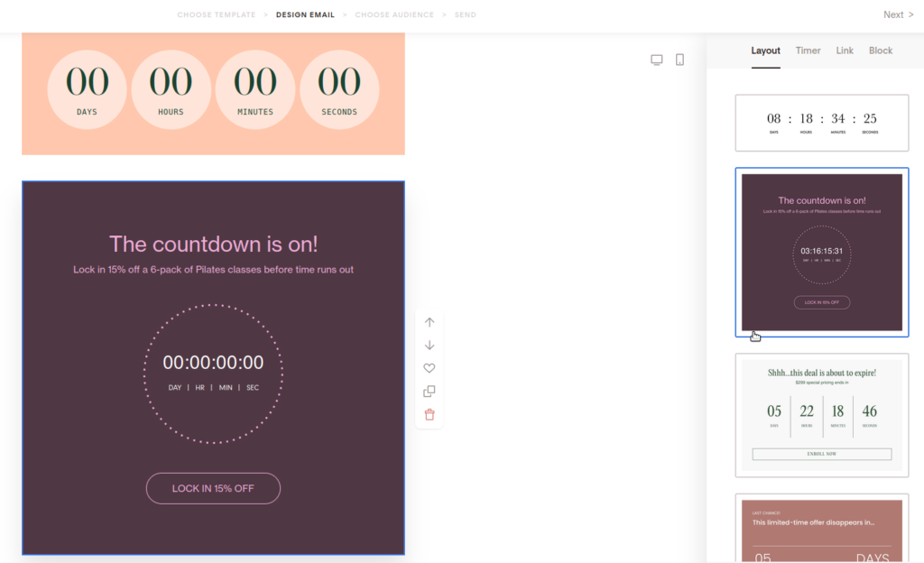The height and width of the screenshot is (563, 924).
Task: Save block as favorite heart icon
Action: [x=430, y=368]
